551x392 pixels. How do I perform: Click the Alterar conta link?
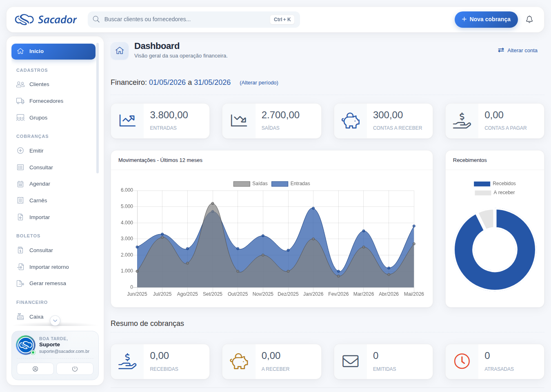518,51
